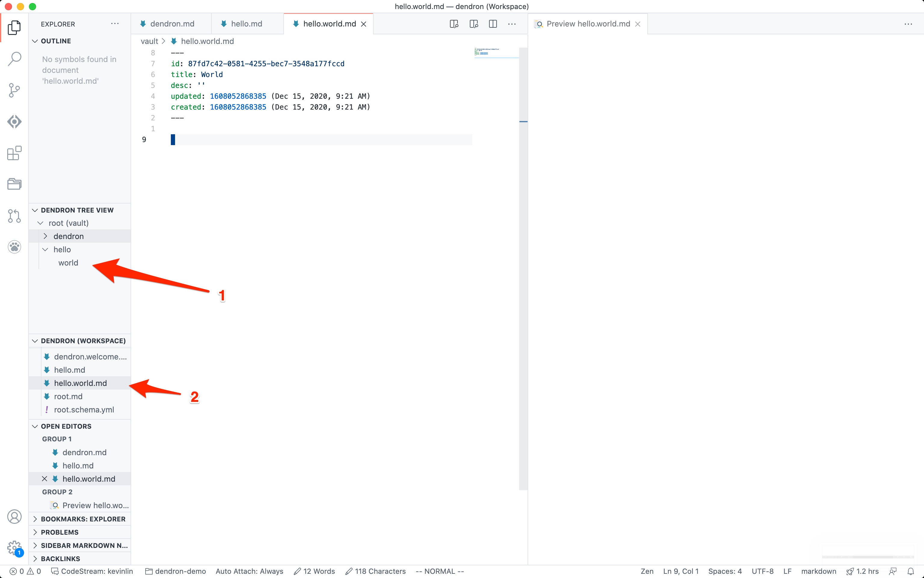Select the Preview hello.world.md tab
The width and height of the screenshot is (924, 578).
pyautogui.click(x=588, y=24)
